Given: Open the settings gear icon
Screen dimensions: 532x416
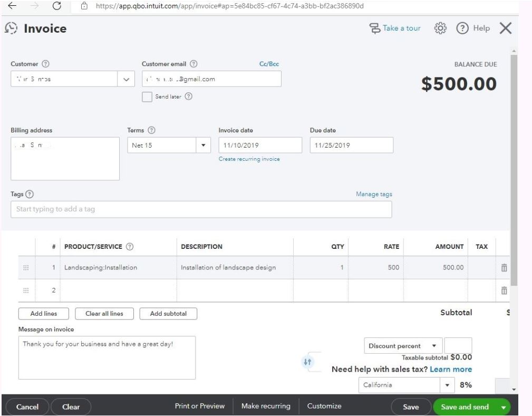Looking at the screenshot, I should (440, 28).
